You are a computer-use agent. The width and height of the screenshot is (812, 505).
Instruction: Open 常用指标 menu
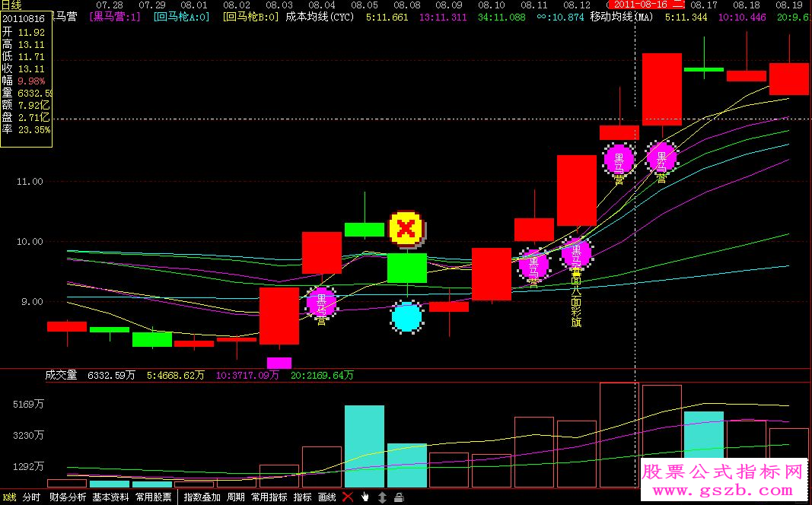click(x=269, y=497)
